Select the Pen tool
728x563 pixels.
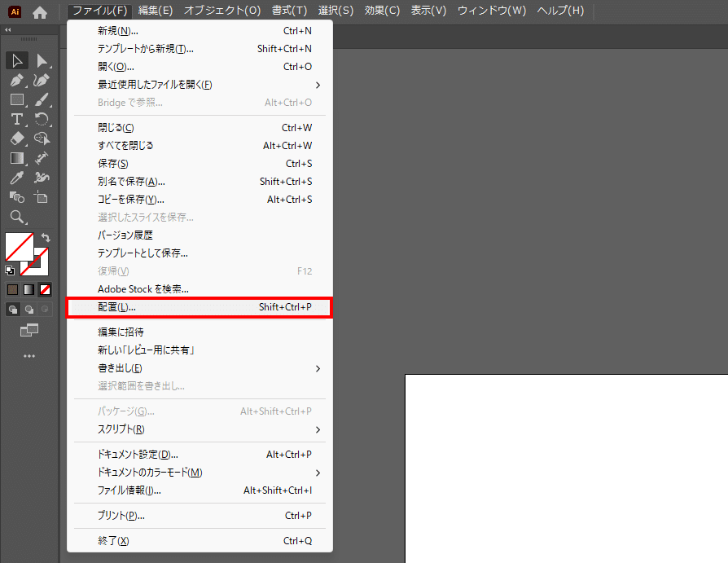pyautogui.click(x=17, y=81)
